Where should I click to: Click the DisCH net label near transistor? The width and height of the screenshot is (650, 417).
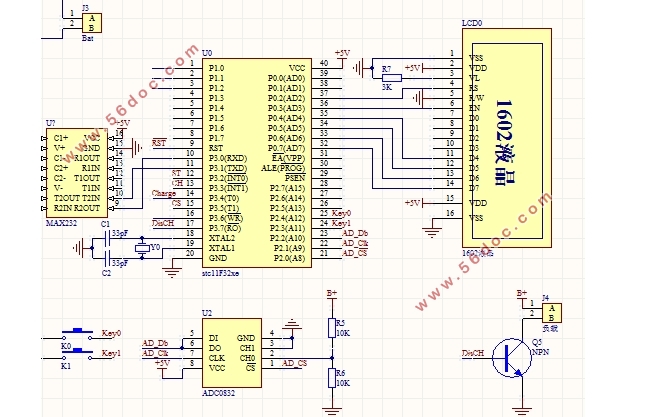coord(473,353)
